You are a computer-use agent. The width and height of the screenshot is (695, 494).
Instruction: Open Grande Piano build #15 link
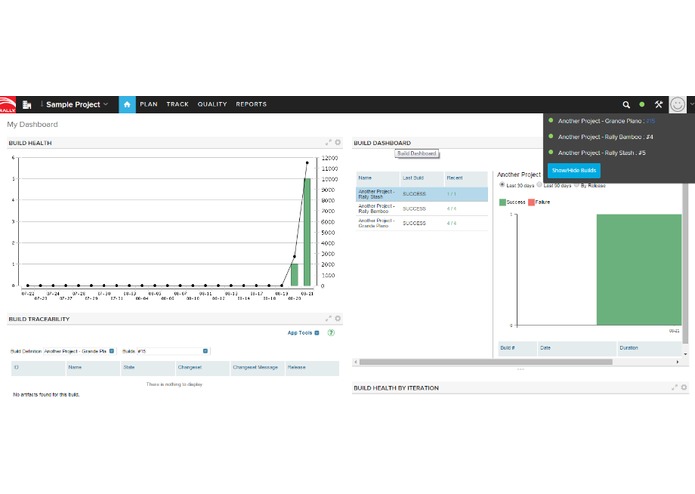coord(650,121)
